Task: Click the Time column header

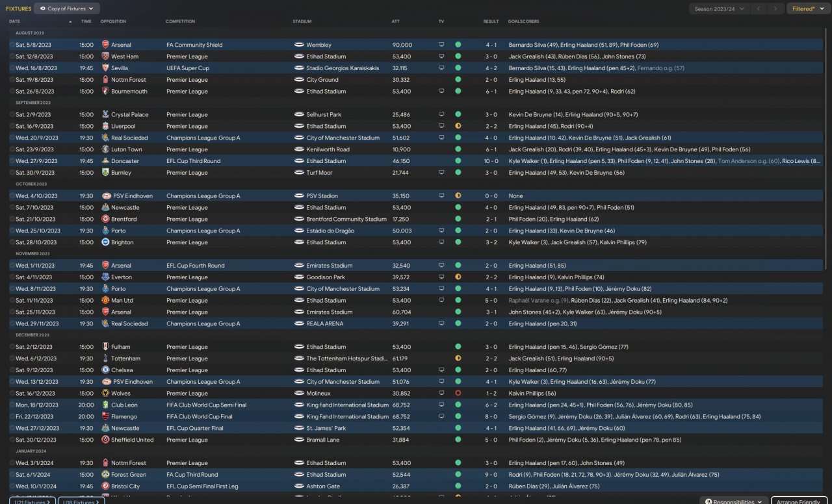Action: click(86, 21)
